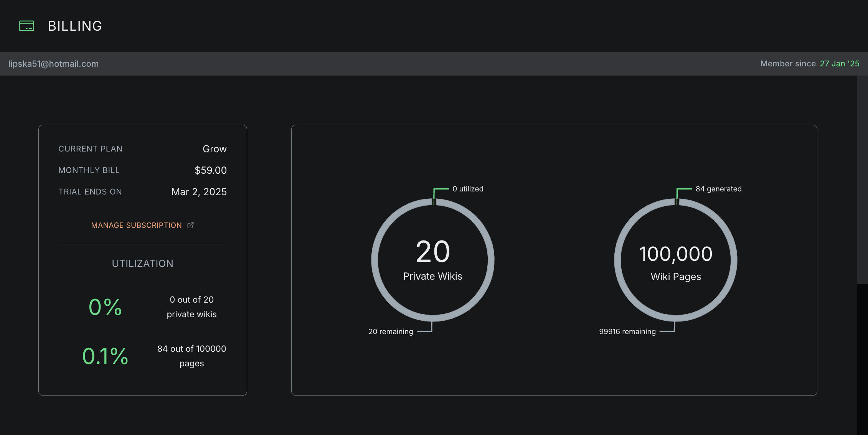Click the external link icon beside Manage Subscription
868x435 pixels.
pyautogui.click(x=190, y=225)
